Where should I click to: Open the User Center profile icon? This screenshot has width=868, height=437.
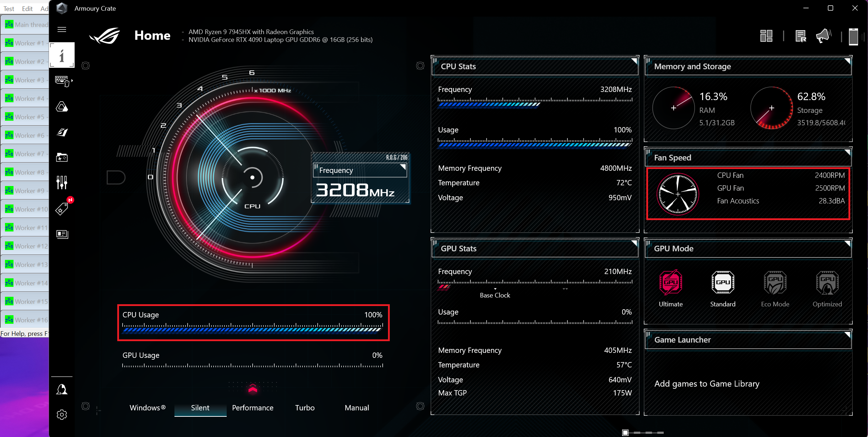click(62, 389)
